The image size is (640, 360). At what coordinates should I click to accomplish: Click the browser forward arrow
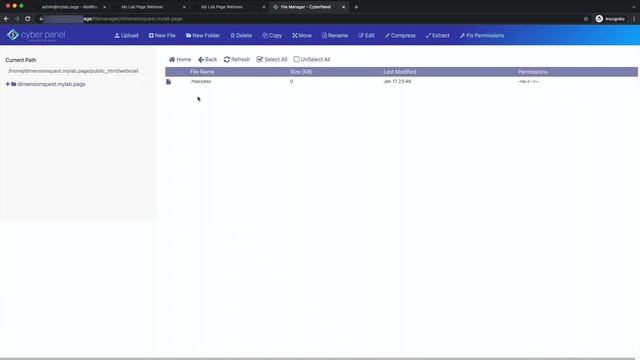(17, 19)
